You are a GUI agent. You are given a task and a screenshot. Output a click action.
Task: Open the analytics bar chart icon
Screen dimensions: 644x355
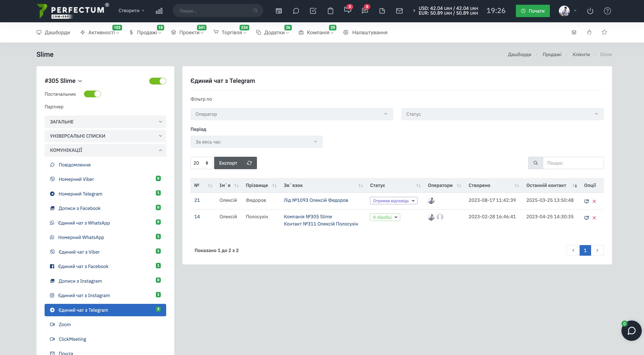(159, 11)
